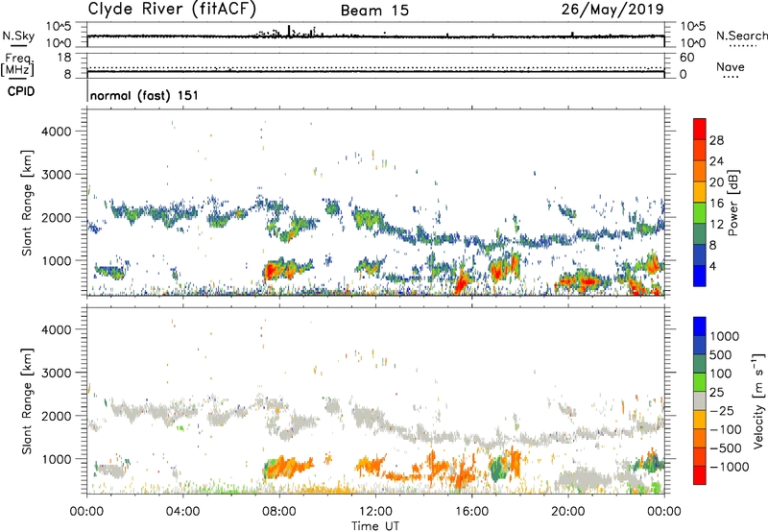This screenshot has height=532, width=768.
Task: Select the 'Freq. [MHz]' axis label
Action: (17, 64)
